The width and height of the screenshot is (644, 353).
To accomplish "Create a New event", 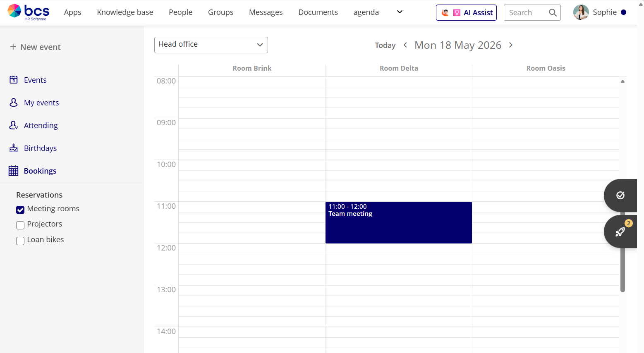I will [36, 47].
